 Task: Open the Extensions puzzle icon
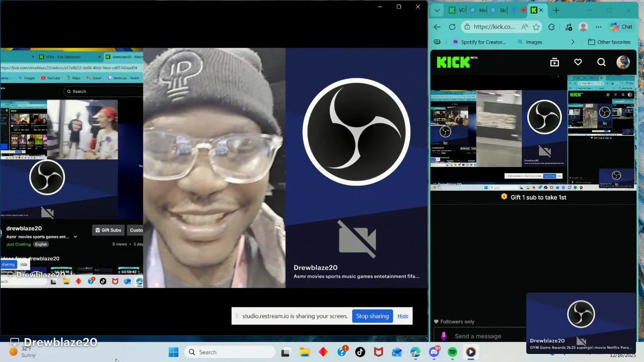coord(551,27)
